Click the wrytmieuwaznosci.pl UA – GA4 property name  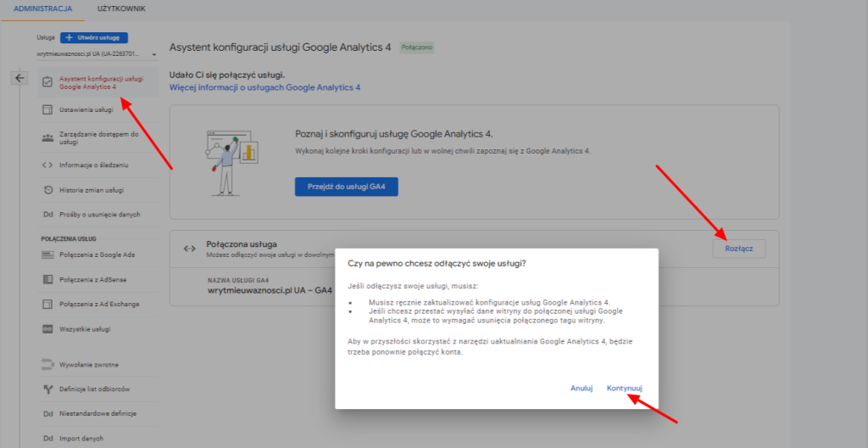[270, 290]
